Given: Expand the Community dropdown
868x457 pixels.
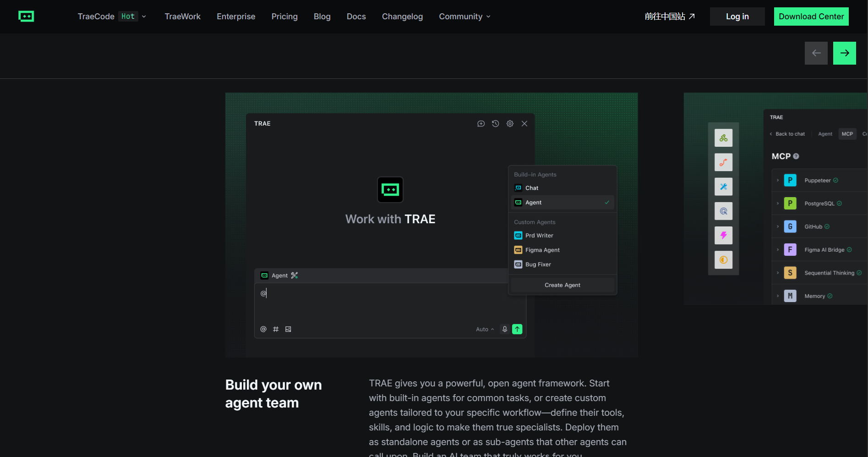Looking at the screenshot, I should pos(464,17).
